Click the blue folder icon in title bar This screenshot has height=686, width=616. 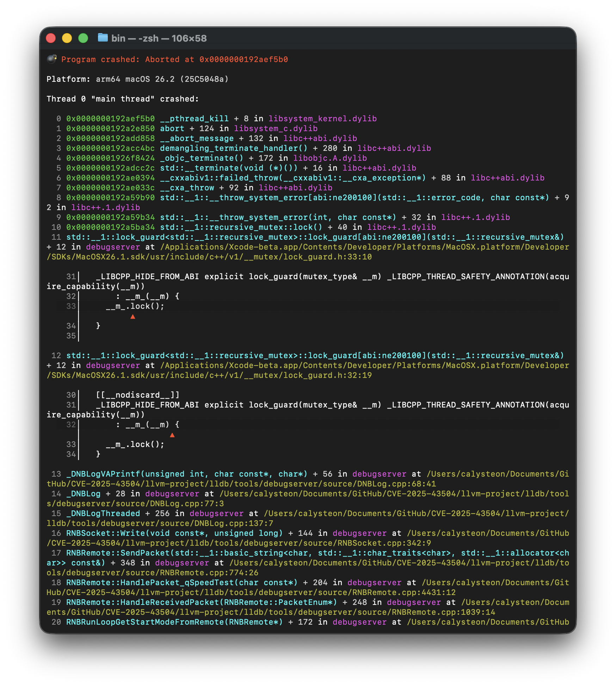pos(103,38)
